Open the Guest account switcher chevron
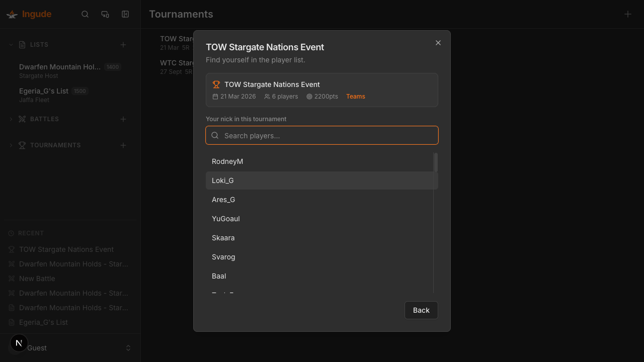The image size is (644, 362). [128, 347]
